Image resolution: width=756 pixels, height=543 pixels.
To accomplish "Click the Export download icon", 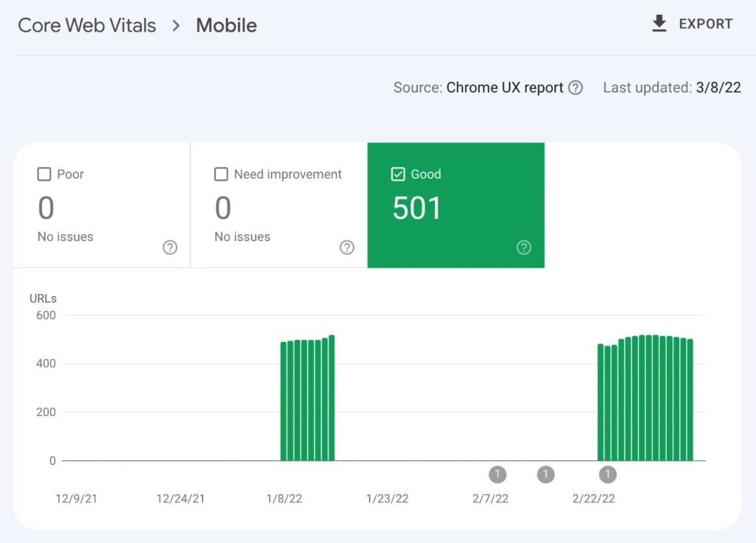I will pyautogui.click(x=659, y=24).
